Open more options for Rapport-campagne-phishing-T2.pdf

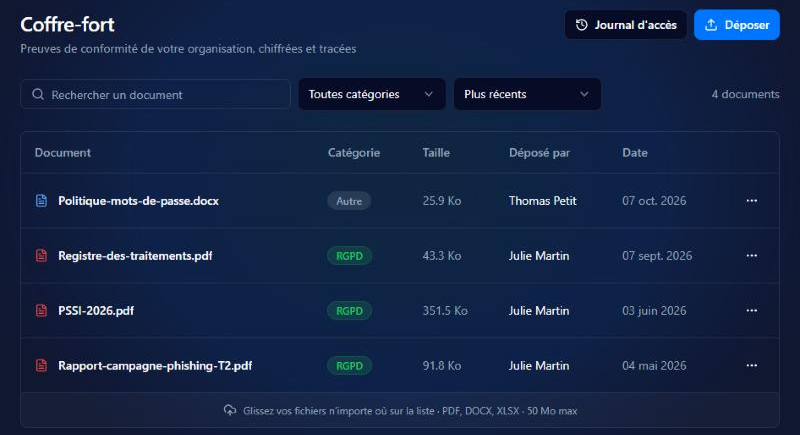[x=752, y=366]
